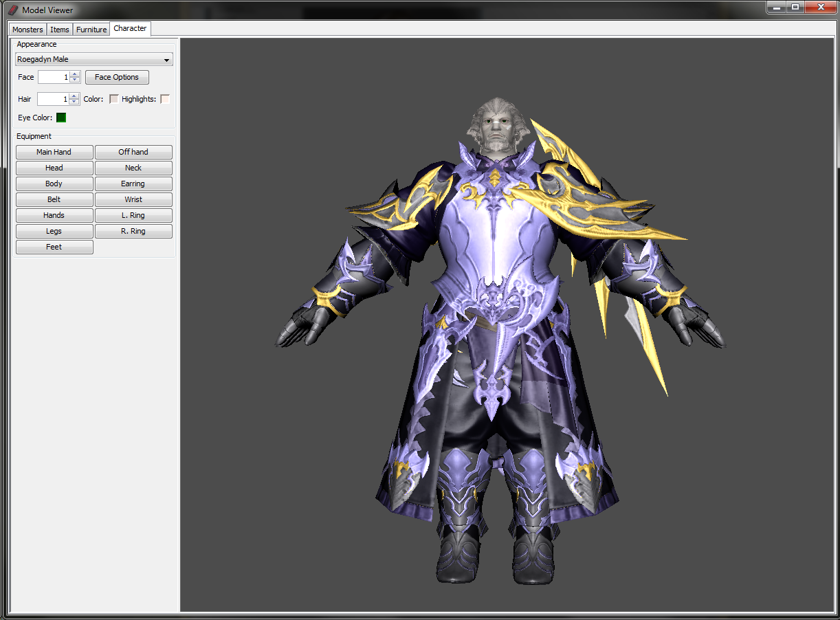Screen dimensions: 840x620
Task: Click the Hair number input field
Action: pos(53,99)
